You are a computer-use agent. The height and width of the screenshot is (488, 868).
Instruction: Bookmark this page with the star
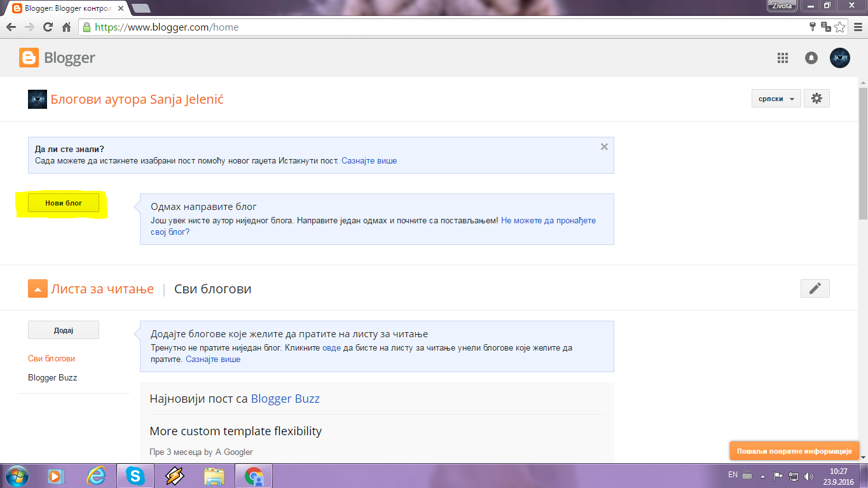click(840, 27)
